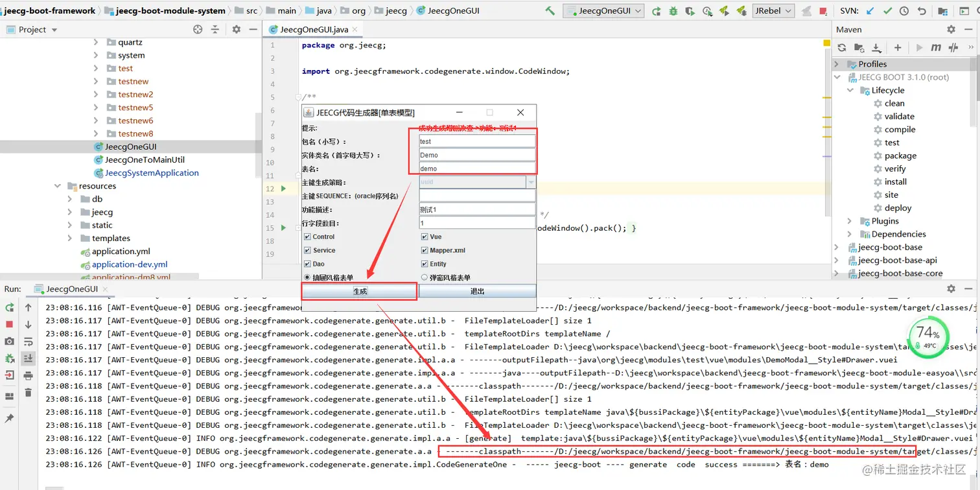
Task: Stop the process in the Run panel
Action: [x=10, y=324]
